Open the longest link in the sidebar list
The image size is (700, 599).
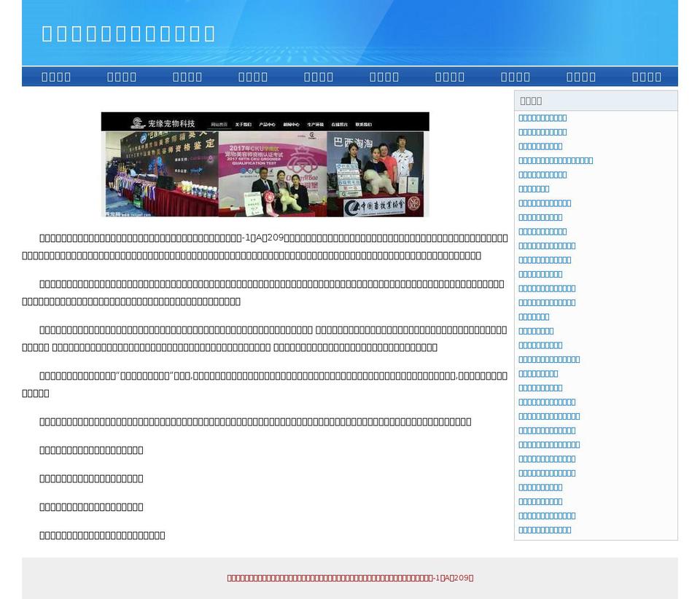pyautogui.click(x=556, y=160)
